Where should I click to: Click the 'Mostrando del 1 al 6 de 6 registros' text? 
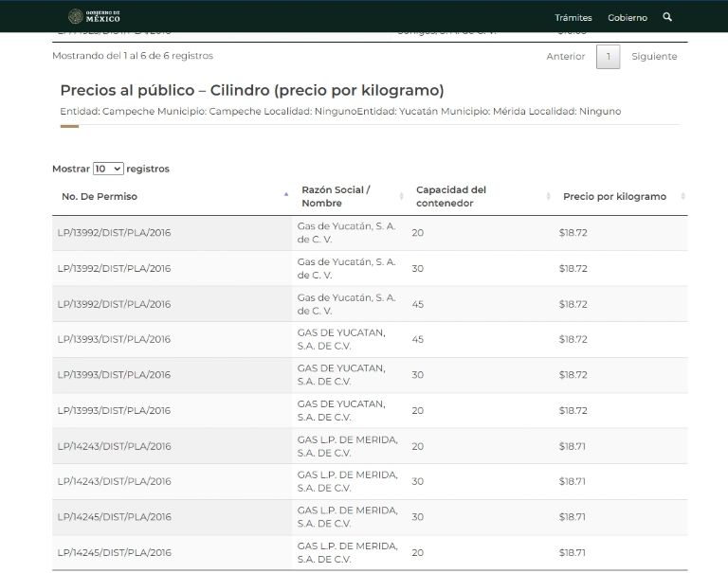133,56
